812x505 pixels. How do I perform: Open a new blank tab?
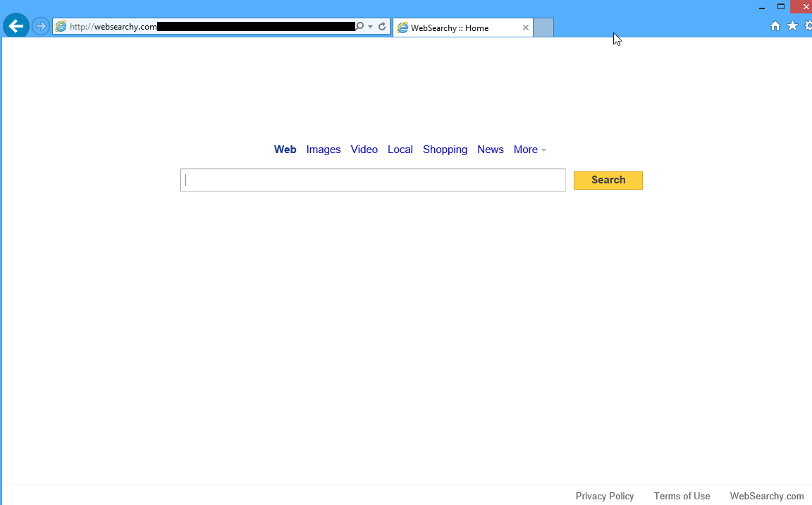543,28
